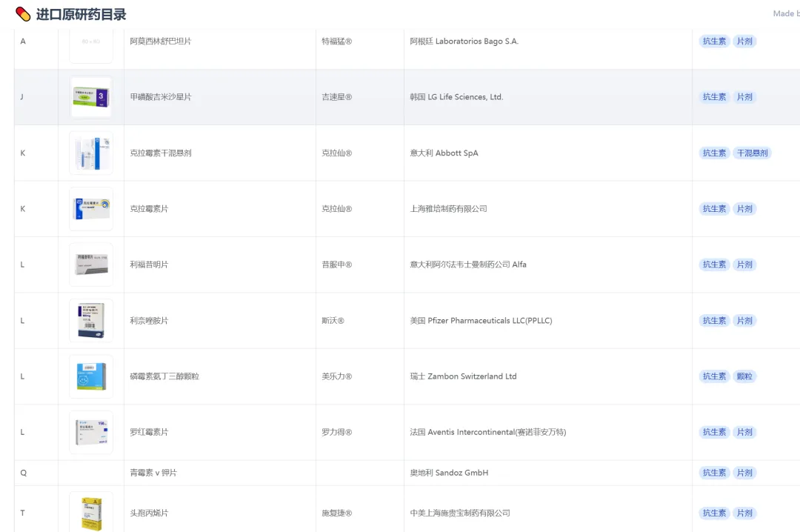Select drug name 利奈唑胺片
This screenshot has width=800, height=532.
149,321
